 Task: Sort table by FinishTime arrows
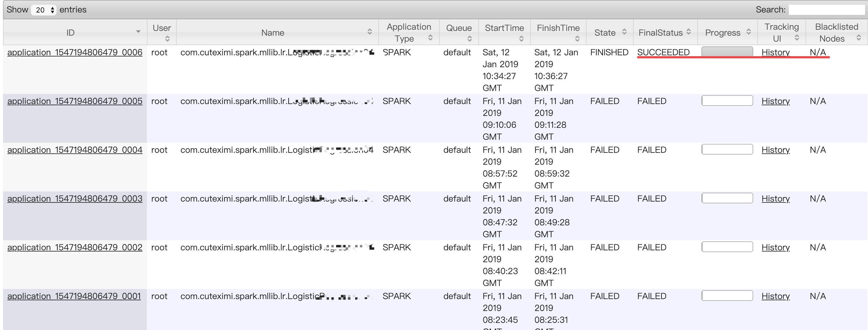tap(577, 39)
